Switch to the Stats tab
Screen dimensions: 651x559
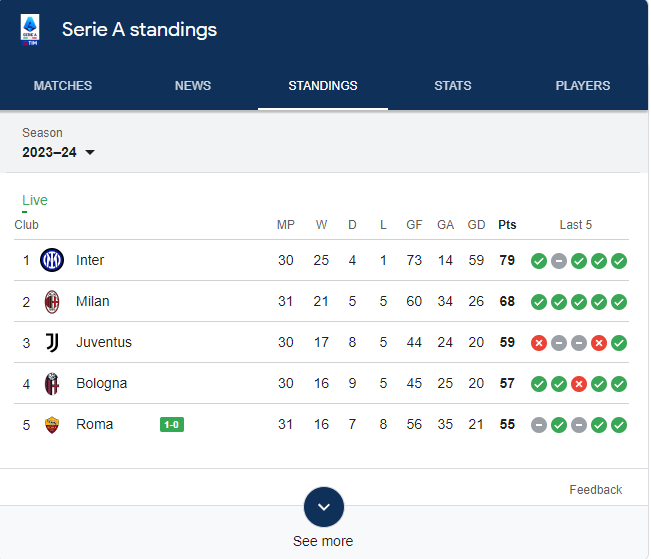453,86
